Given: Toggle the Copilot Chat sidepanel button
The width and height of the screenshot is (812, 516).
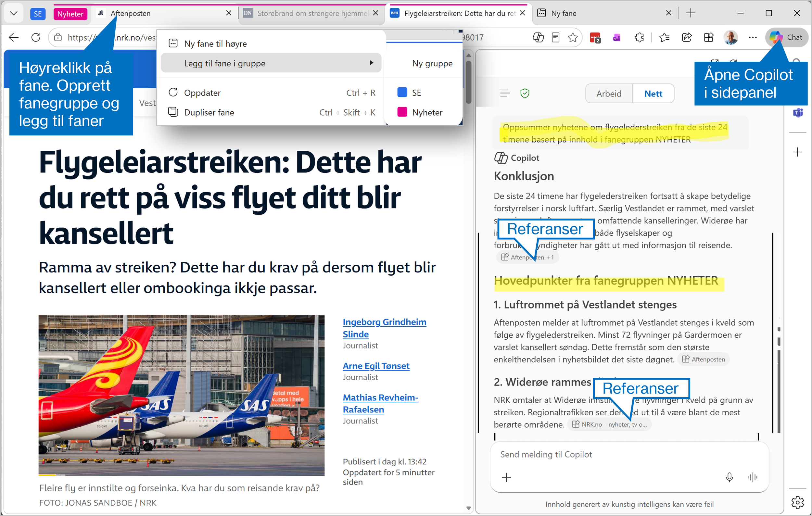Looking at the screenshot, I should [786, 37].
